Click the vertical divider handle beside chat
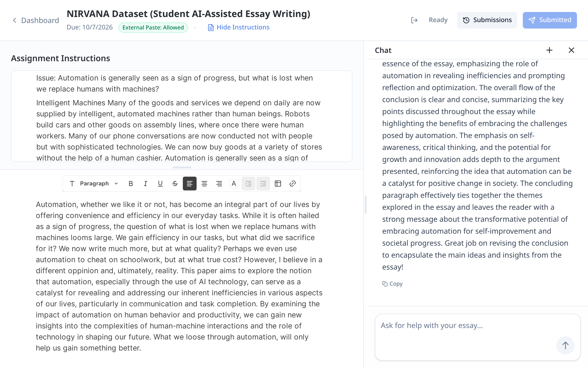This screenshot has height=368, width=588. (366, 204)
